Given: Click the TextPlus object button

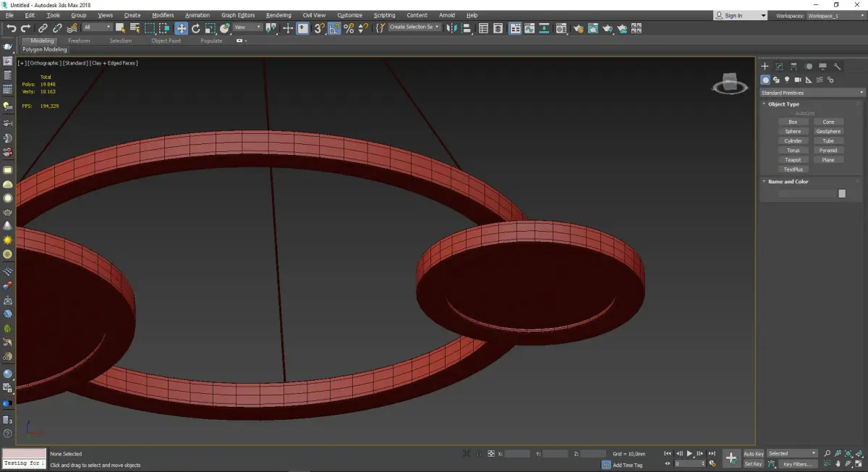Looking at the screenshot, I should click(x=793, y=169).
